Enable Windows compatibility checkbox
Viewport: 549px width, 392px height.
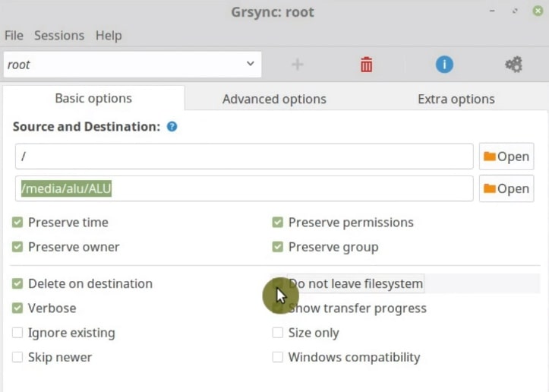[277, 357]
